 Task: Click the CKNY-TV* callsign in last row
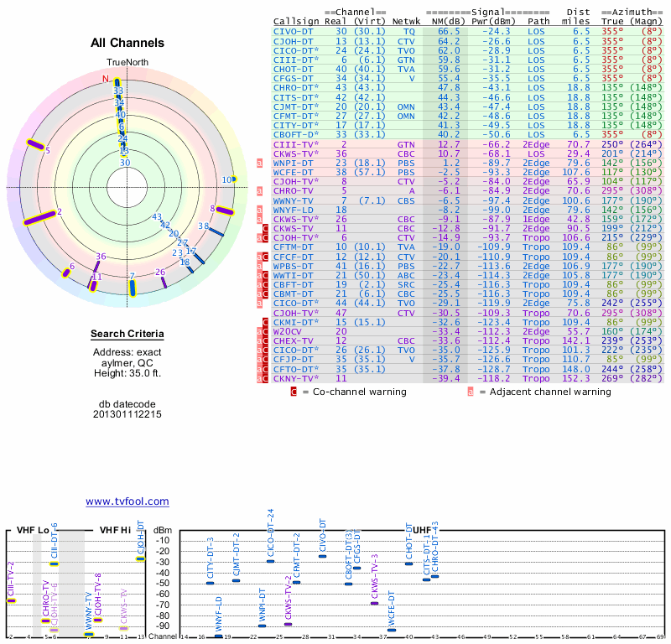pos(295,378)
